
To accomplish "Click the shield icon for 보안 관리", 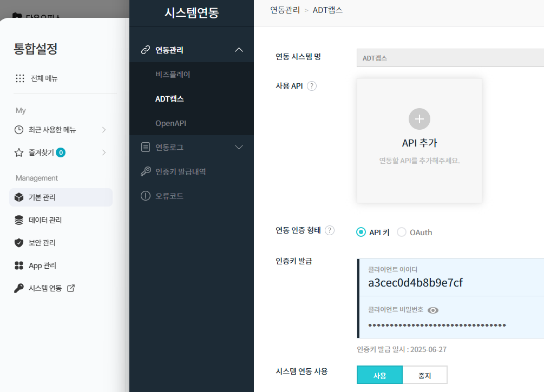I will click(19, 243).
